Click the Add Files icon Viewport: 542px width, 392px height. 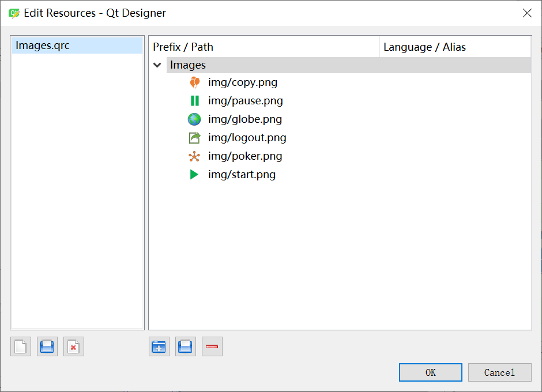(x=185, y=346)
